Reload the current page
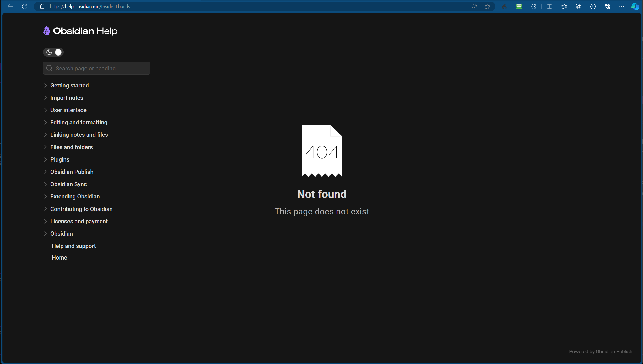Viewport: 643px width, 364px height. [x=25, y=7]
